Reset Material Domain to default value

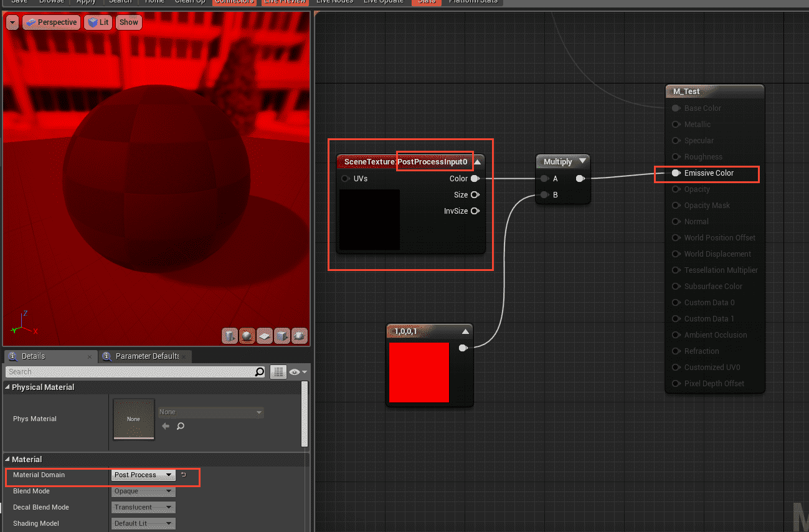click(x=184, y=475)
